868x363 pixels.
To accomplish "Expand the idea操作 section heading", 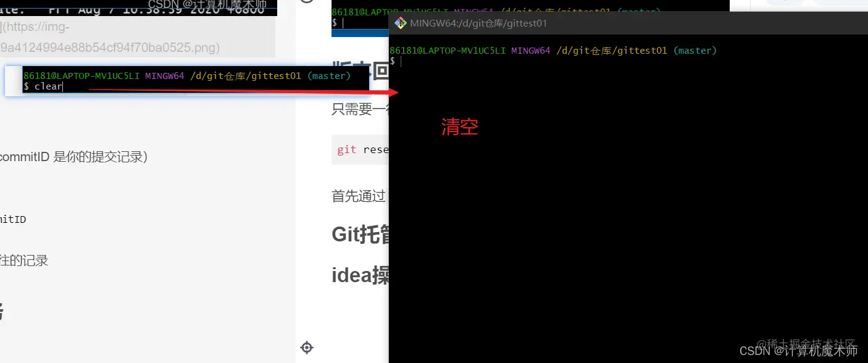I will click(x=358, y=275).
